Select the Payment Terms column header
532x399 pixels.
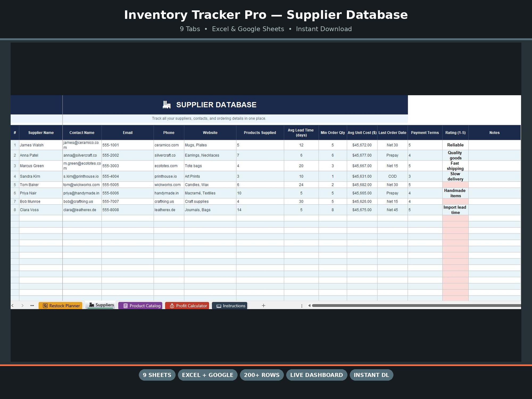[x=425, y=133]
